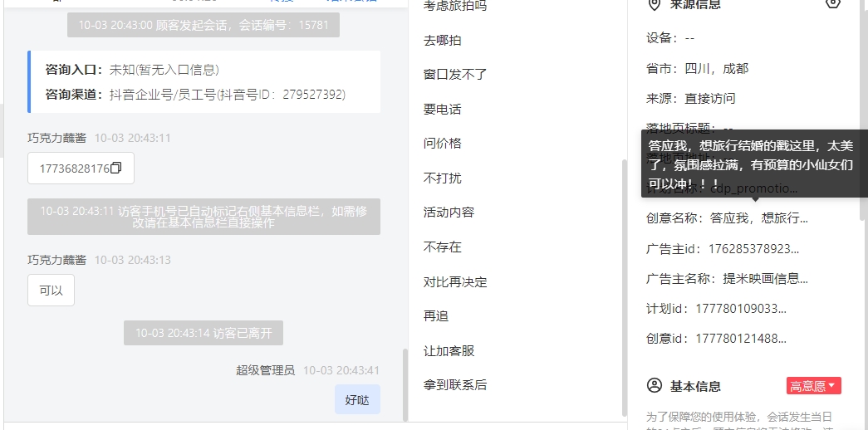Select quick reply 去哪拍
Image resolution: width=868 pixels, height=430 pixels.
pos(442,41)
